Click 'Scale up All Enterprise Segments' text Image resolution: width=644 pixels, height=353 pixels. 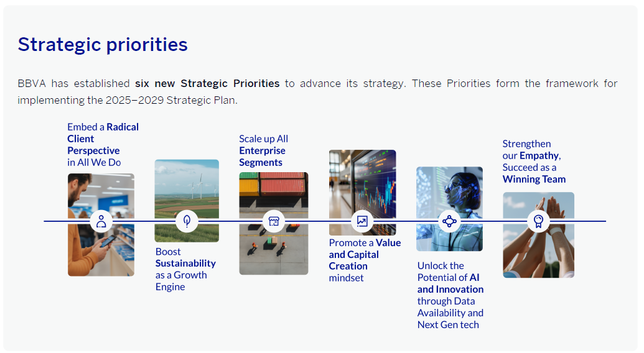263,150
